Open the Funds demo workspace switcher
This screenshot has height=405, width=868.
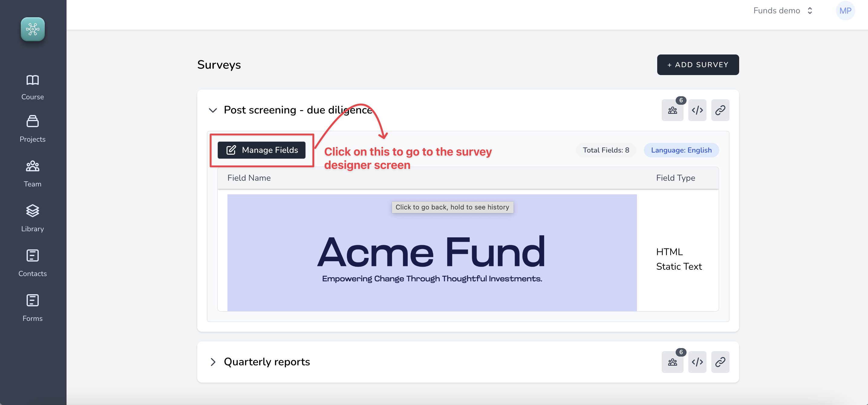tap(783, 11)
